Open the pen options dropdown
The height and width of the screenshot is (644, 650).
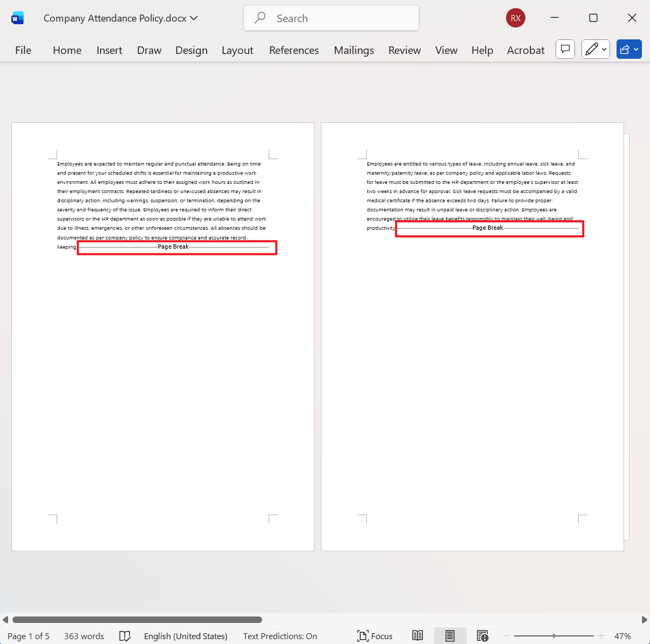coord(603,49)
